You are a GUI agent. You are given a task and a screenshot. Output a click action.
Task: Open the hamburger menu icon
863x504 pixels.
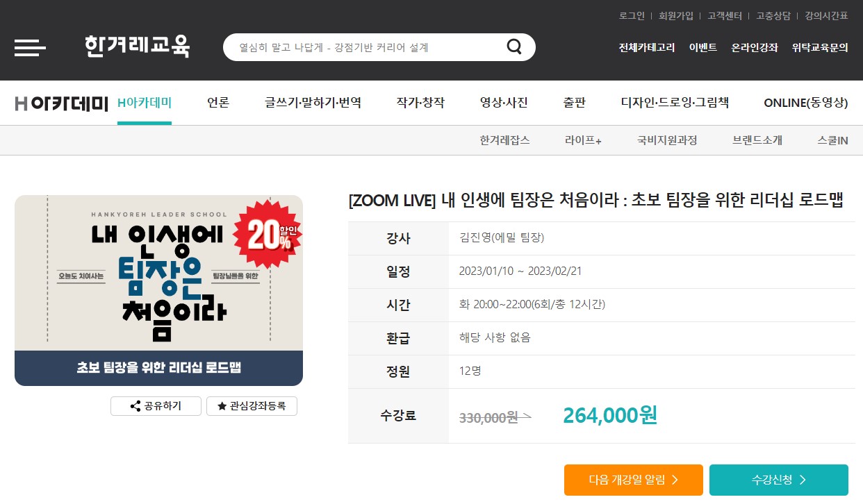30,48
